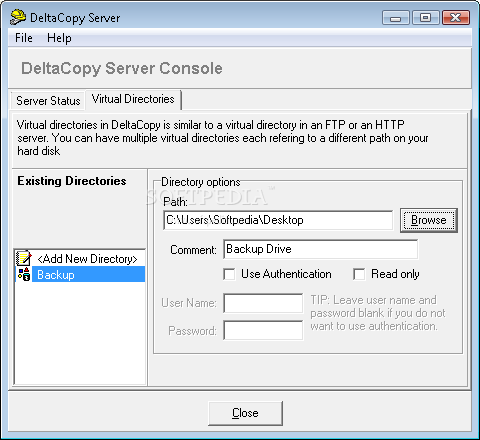Enable the Use Authentication checkbox
Viewport: 480px width, 440px height.
click(x=229, y=274)
